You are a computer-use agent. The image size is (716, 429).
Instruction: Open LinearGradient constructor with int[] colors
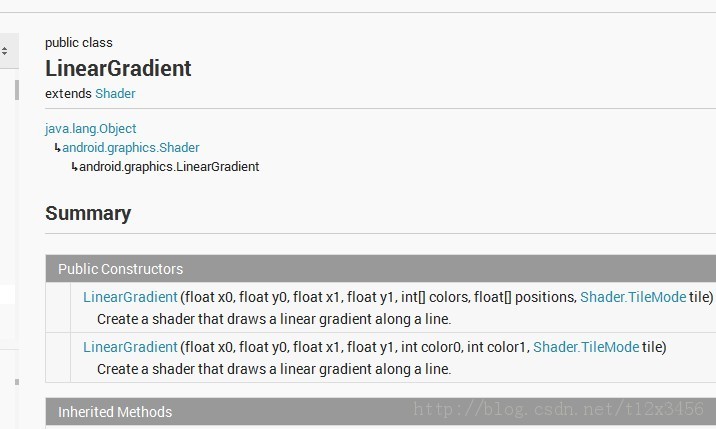point(130,297)
